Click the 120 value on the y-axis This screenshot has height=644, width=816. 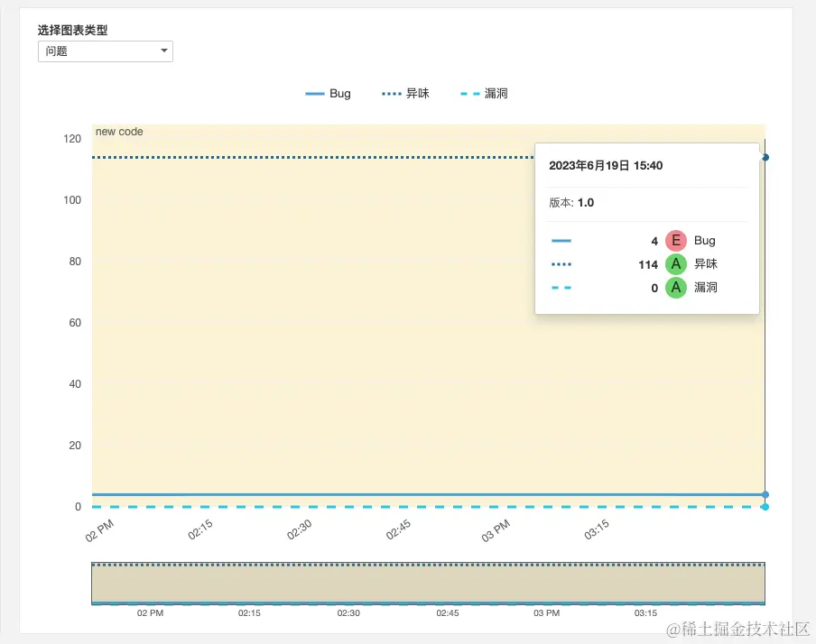point(72,139)
